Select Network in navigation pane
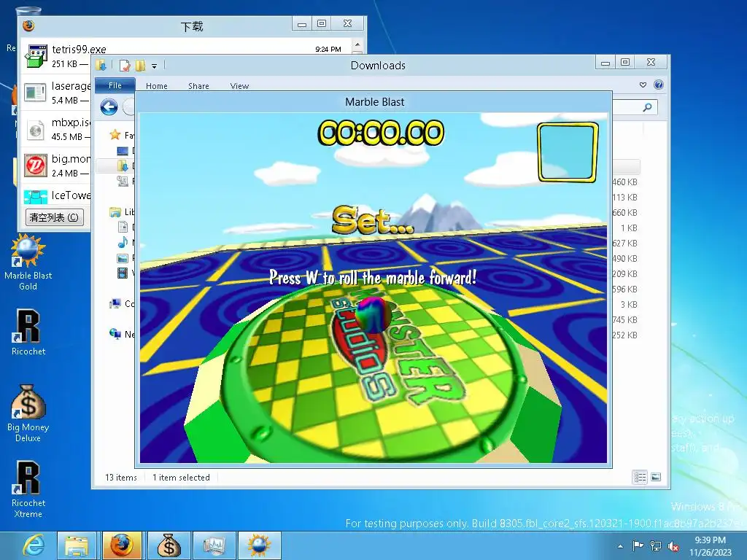 115,334
